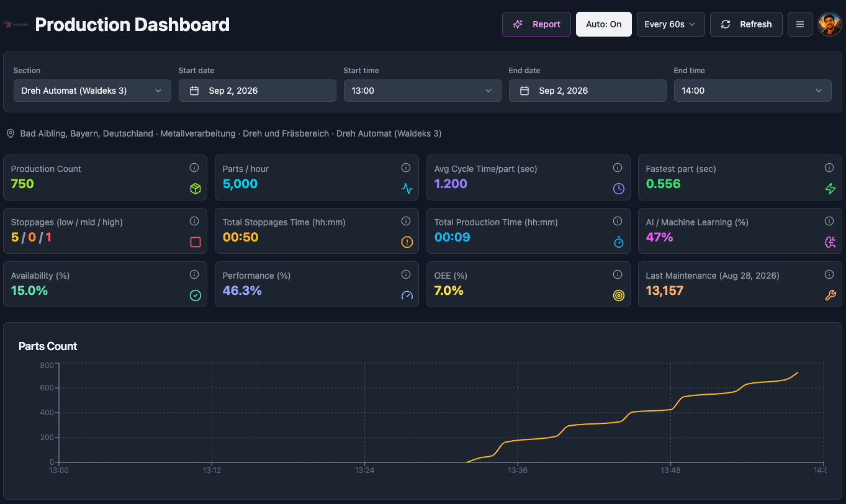Click the lightning bolt icon in Fastest part
This screenshot has height=504, width=846.
[830, 189]
